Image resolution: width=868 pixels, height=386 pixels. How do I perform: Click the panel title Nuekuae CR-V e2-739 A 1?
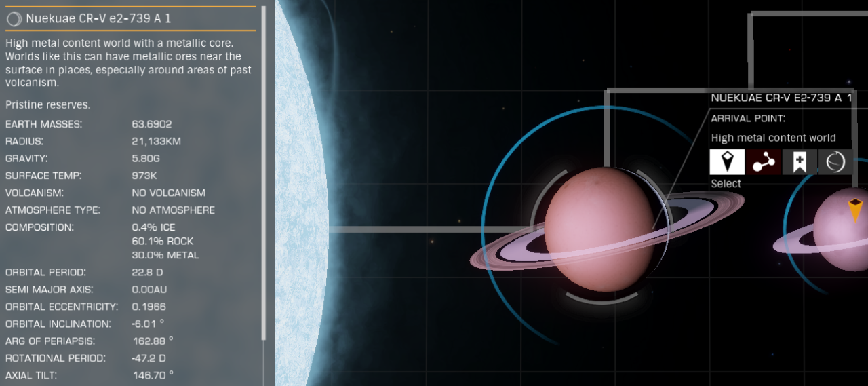pos(98,19)
